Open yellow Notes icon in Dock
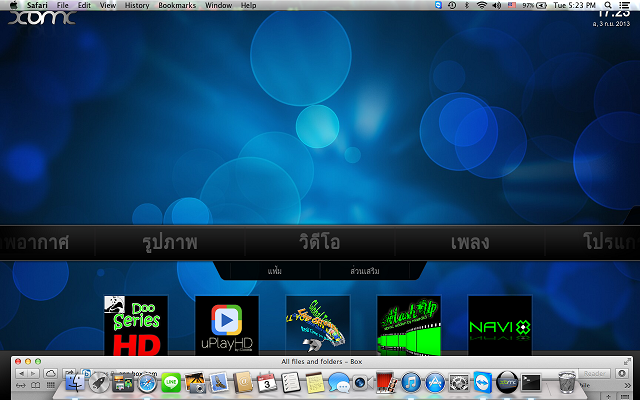 tap(315, 382)
